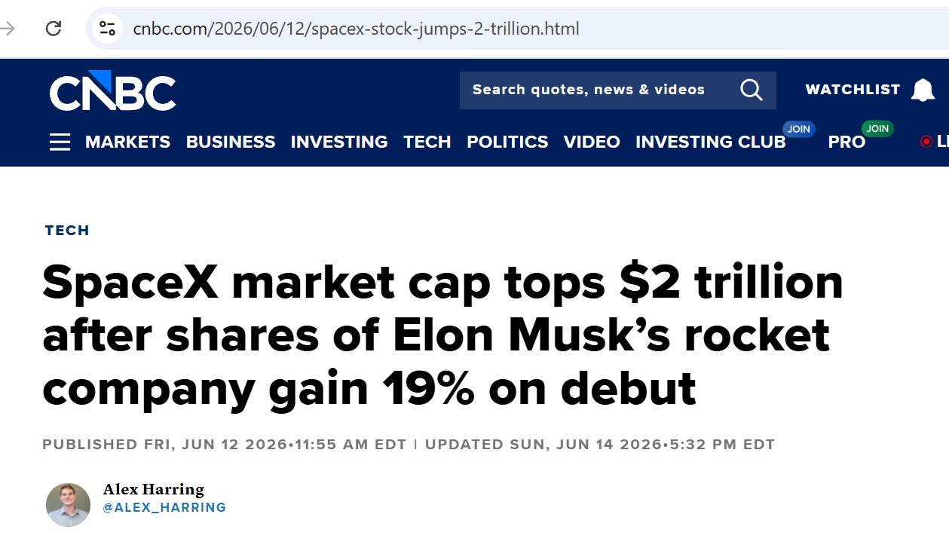Click Alex Harring's author photo
Screen dimensions: 949x560
tap(68, 504)
